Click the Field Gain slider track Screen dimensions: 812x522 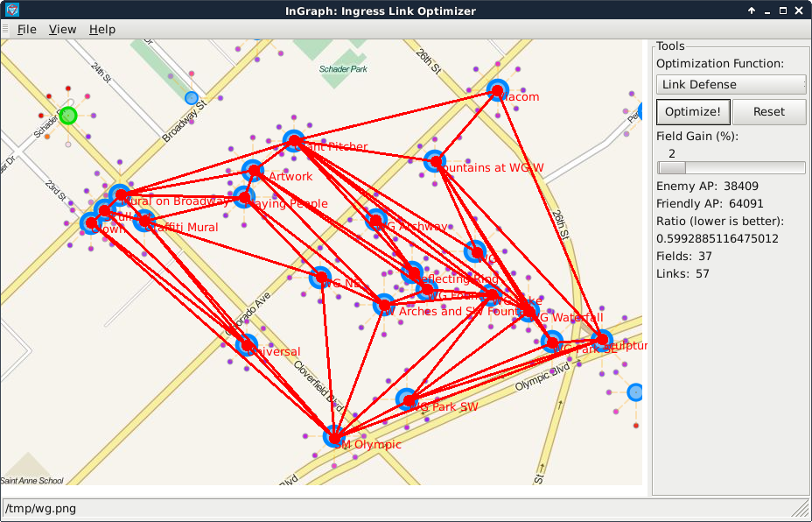pos(731,167)
